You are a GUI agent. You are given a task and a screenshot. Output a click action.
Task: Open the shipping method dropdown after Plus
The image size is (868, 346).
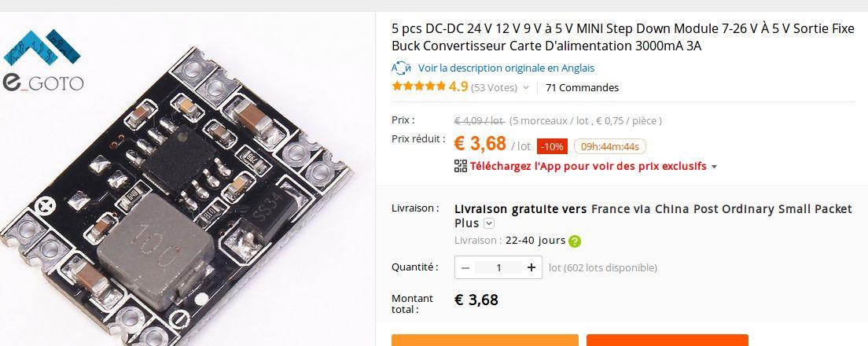pyautogui.click(x=489, y=223)
